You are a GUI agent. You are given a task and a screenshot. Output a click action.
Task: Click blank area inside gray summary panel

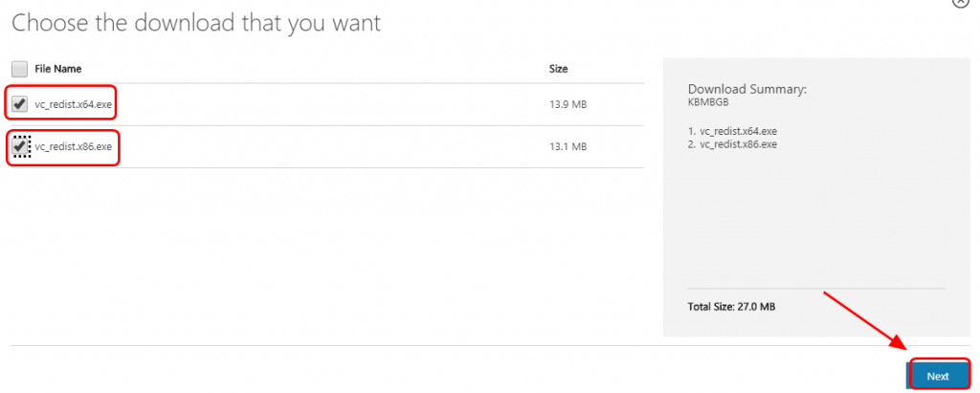813,220
